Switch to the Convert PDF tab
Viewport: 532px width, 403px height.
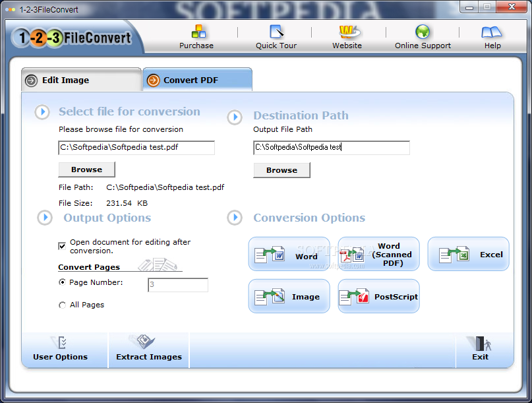(198, 80)
